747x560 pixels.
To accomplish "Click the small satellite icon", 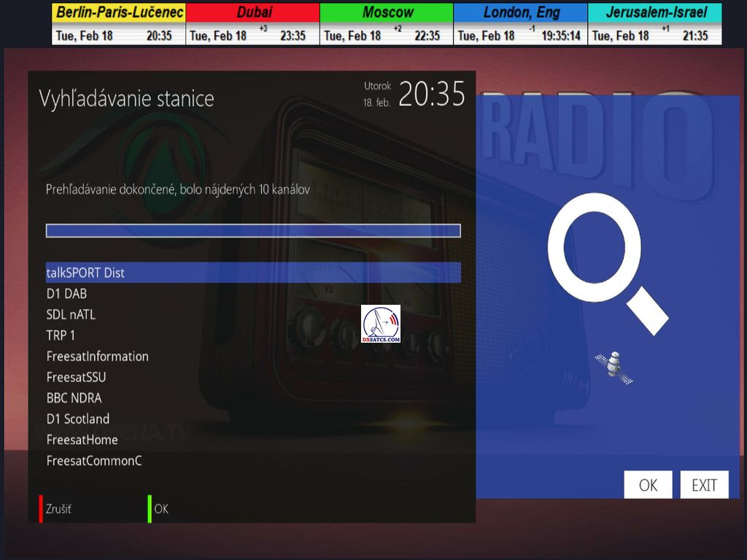I will 614,367.
